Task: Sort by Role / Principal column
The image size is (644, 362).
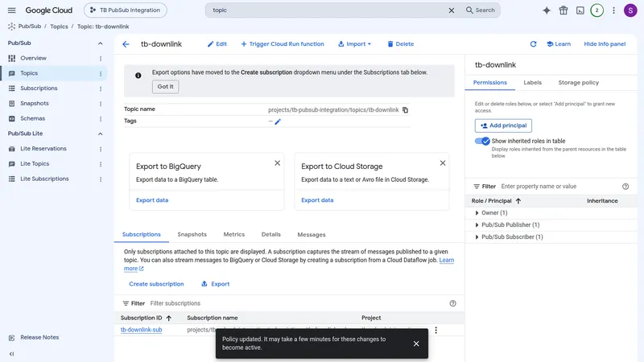Action: [x=496, y=200]
